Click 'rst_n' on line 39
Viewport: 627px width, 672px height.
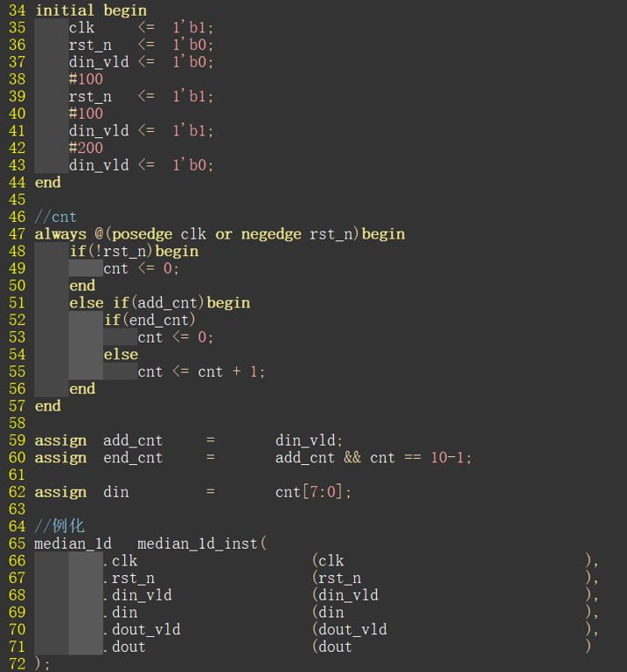point(90,96)
